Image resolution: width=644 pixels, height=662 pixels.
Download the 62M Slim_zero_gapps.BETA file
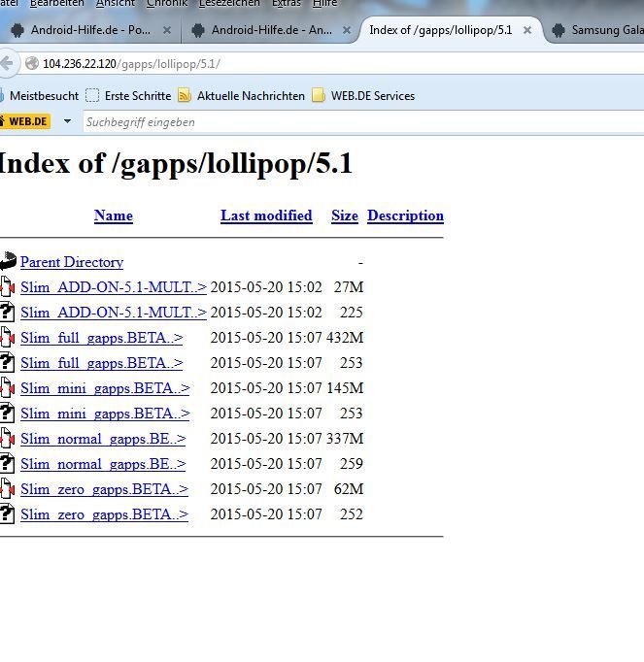(104, 489)
